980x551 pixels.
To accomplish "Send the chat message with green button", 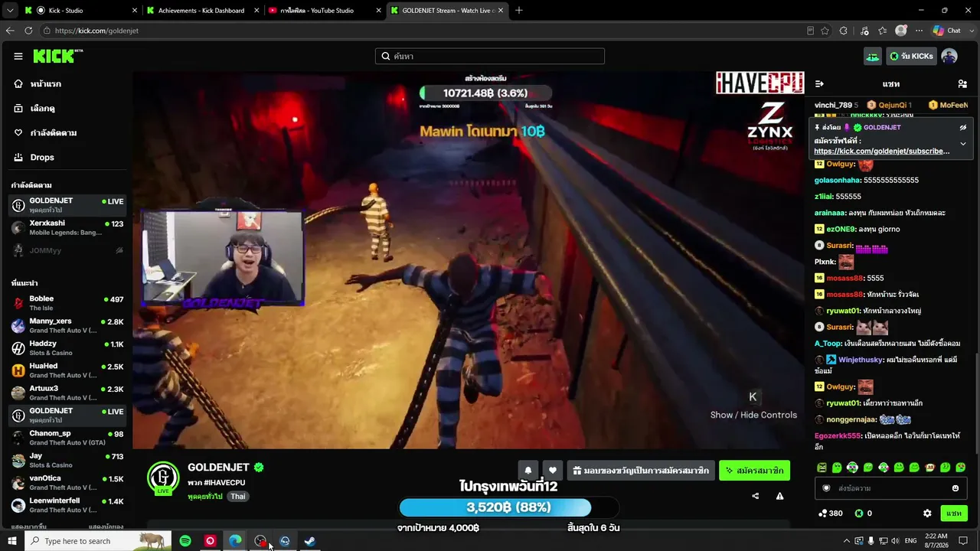I will coord(954,514).
